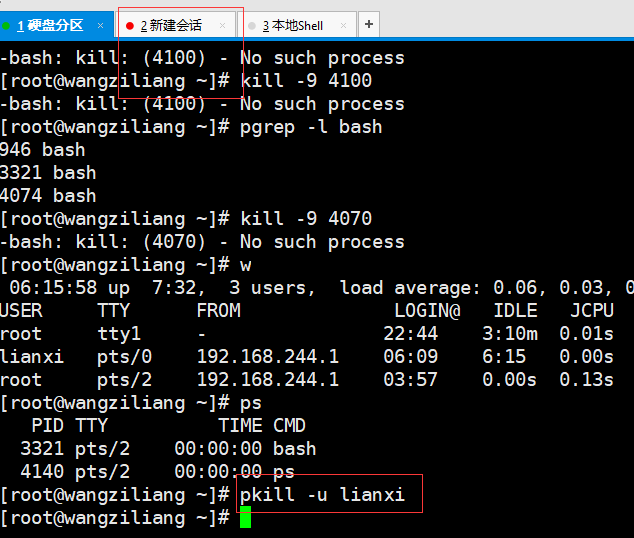Screen dimensions: 634x538
Task: Close the '3 本地Shell' tab
Action: pyautogui.click(x=344, y=25)
